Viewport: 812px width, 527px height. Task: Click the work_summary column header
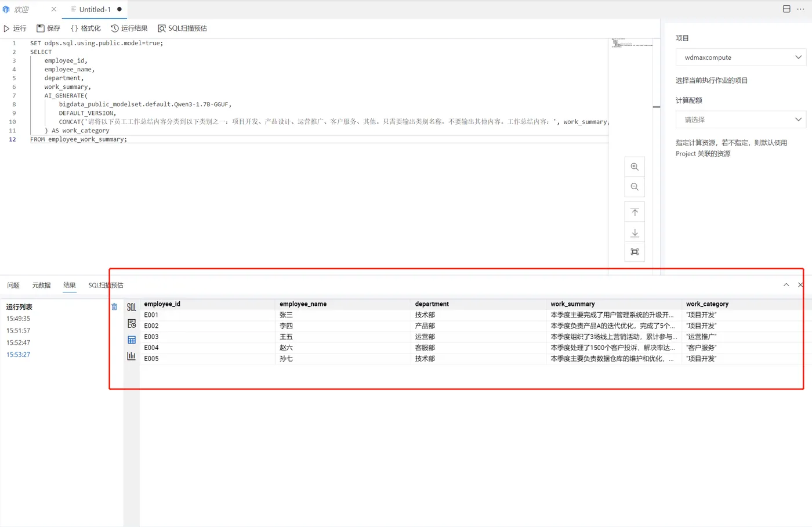pyautogui.click(x=614, y=304)
